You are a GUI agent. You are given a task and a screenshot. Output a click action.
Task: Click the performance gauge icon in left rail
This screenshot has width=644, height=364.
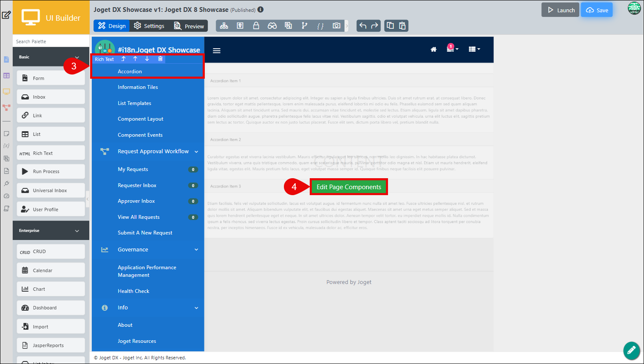[x=6, y=196]
